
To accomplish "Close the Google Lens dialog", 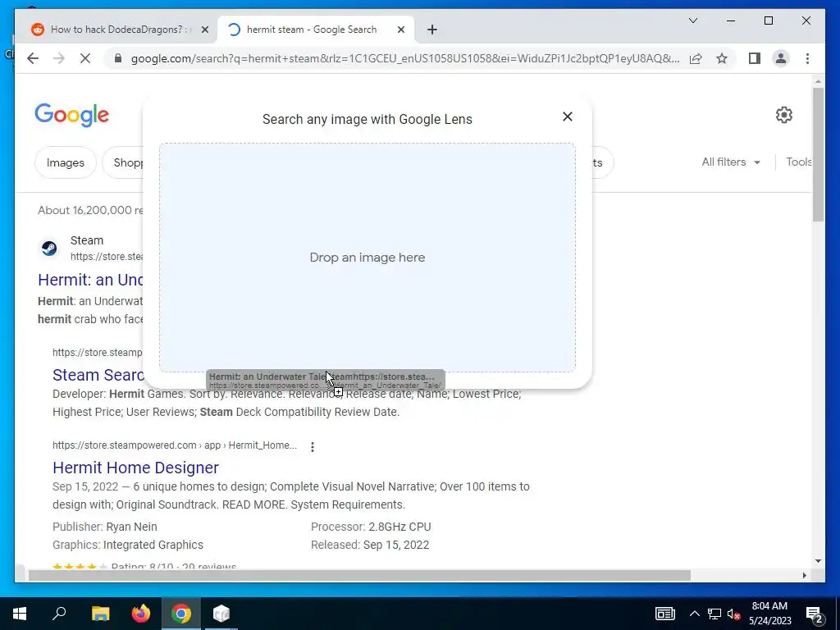I will click(x=568, y=116).
